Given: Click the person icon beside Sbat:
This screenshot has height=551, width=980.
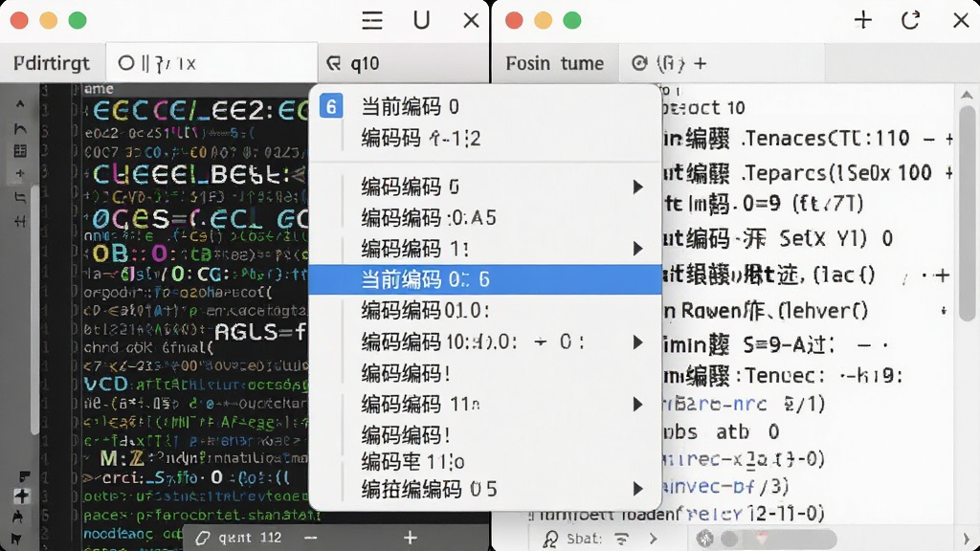Looking at the screenshot, I should 550,539.
